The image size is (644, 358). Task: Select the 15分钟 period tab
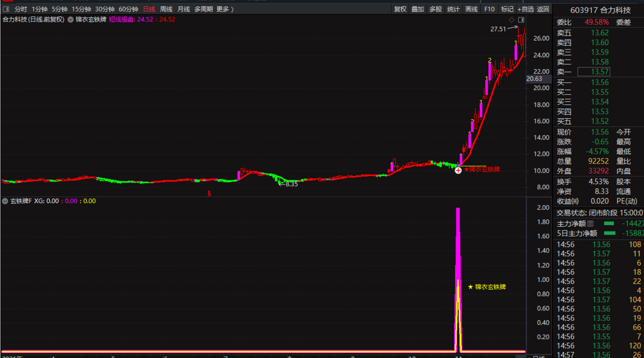pos(81,9)
